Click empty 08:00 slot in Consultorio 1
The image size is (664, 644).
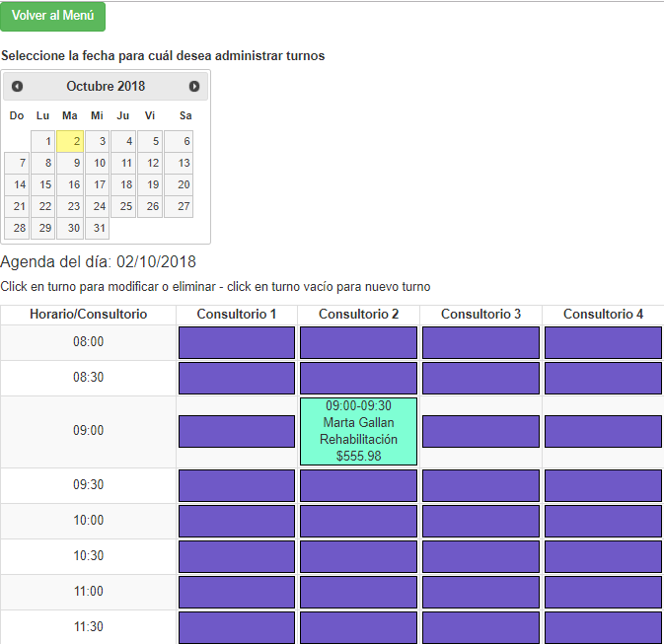pyautogui.click(x=237, y=342)
